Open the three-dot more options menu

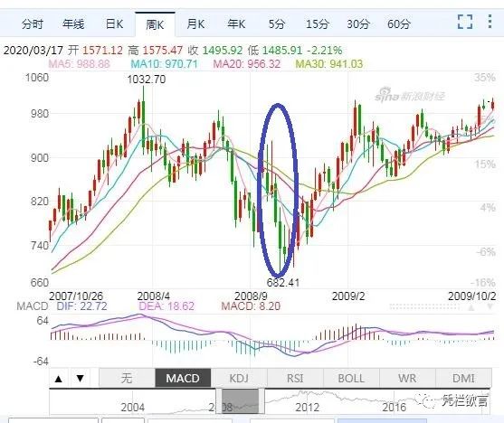coord(490,21)
